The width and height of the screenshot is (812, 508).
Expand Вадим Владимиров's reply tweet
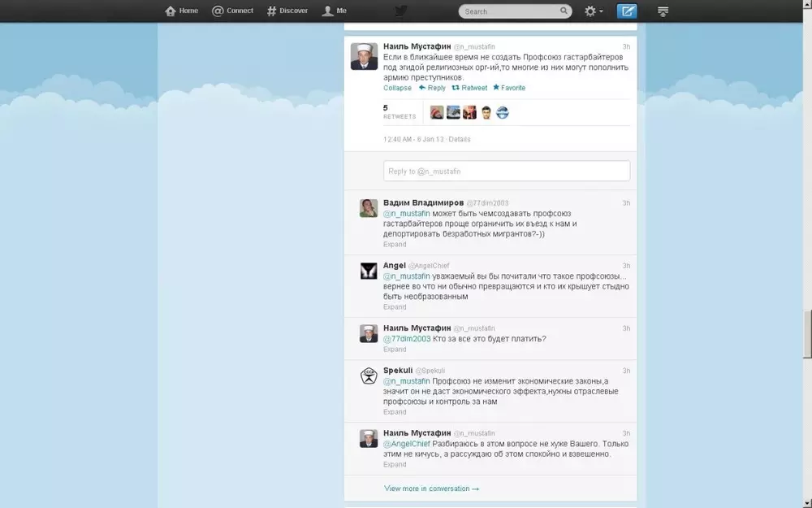[x=395, y=244]
